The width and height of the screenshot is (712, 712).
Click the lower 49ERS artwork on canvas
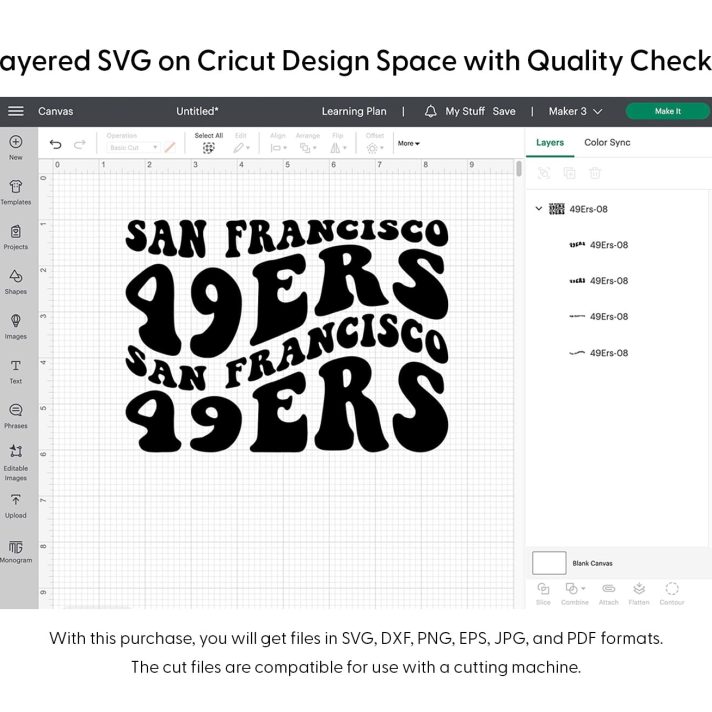click(x=287, y=406)
